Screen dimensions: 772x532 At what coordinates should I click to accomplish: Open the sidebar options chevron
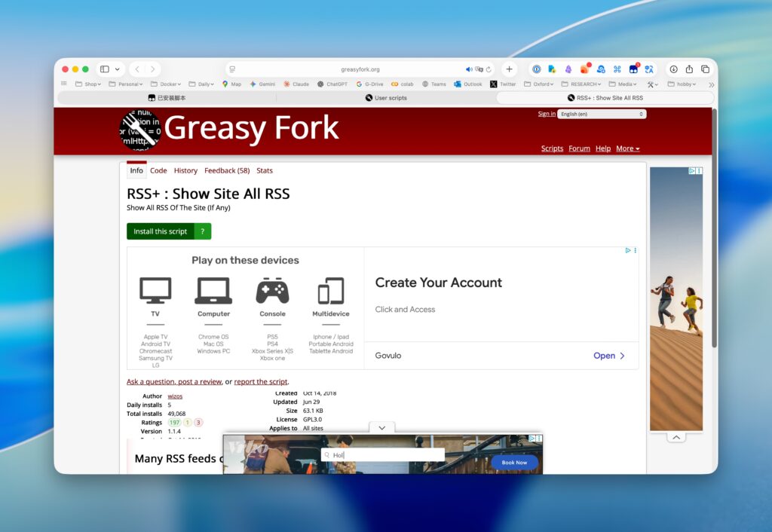click(x=117, y=69)
